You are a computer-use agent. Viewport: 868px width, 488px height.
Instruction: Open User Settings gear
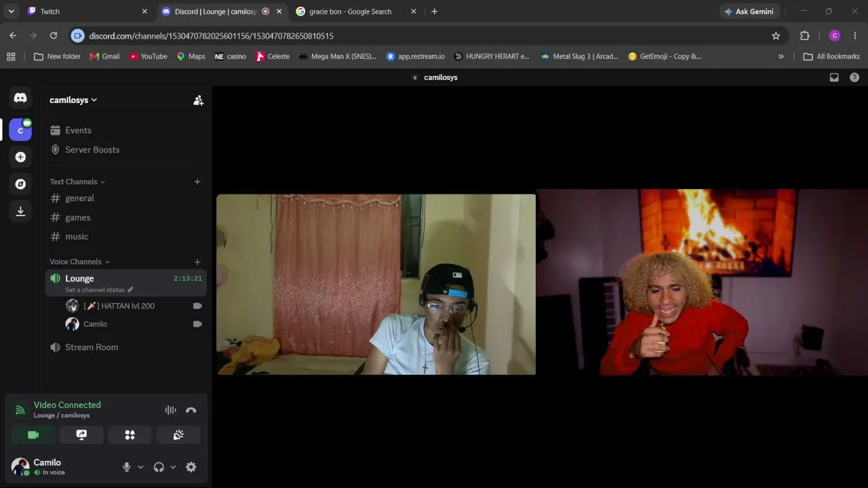[x=191, y=467]
